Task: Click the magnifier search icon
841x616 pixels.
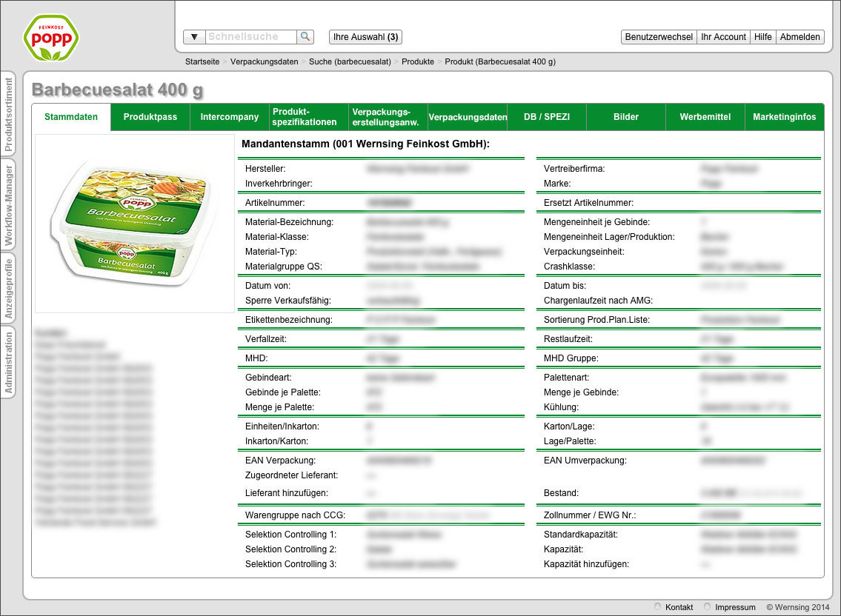Action: point(305,36)
